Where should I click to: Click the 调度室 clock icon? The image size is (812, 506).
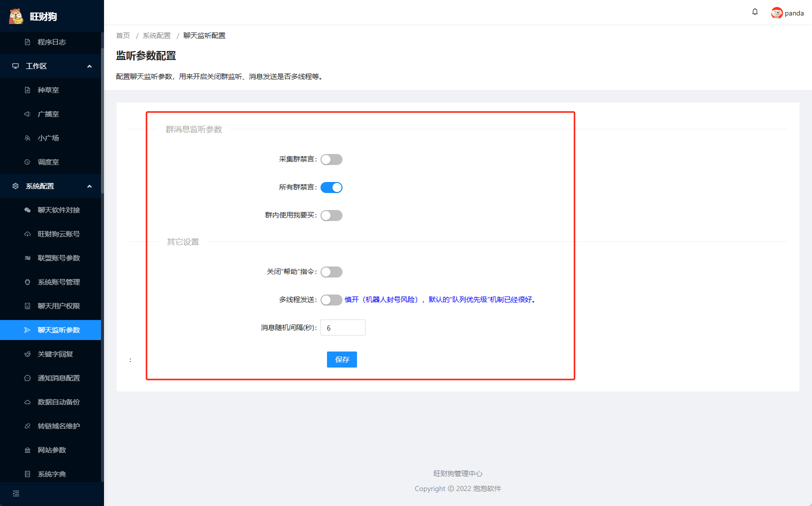pyautogui.click(x=27, y=162)
